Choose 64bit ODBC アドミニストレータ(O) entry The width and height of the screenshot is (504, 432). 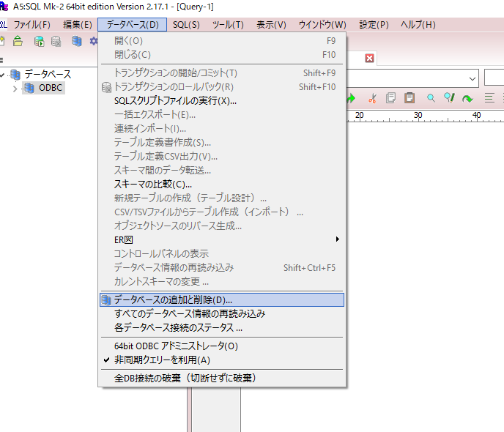coord(222,346)
